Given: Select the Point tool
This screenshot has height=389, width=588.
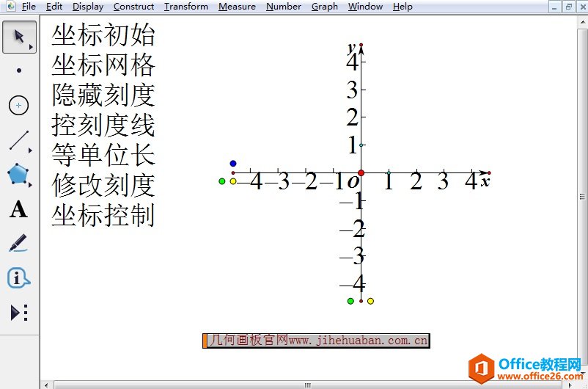Looking at the screenshot, I should tap(18, 70).
